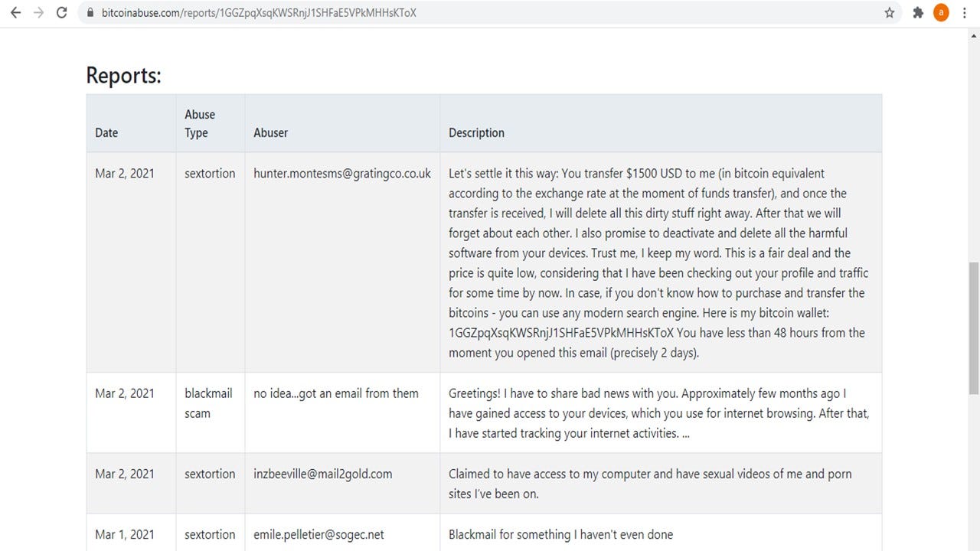The height and width of the screenshot is (551, 980).
Task: Click the Abuse Type column header
Action: tap(200, 123)
